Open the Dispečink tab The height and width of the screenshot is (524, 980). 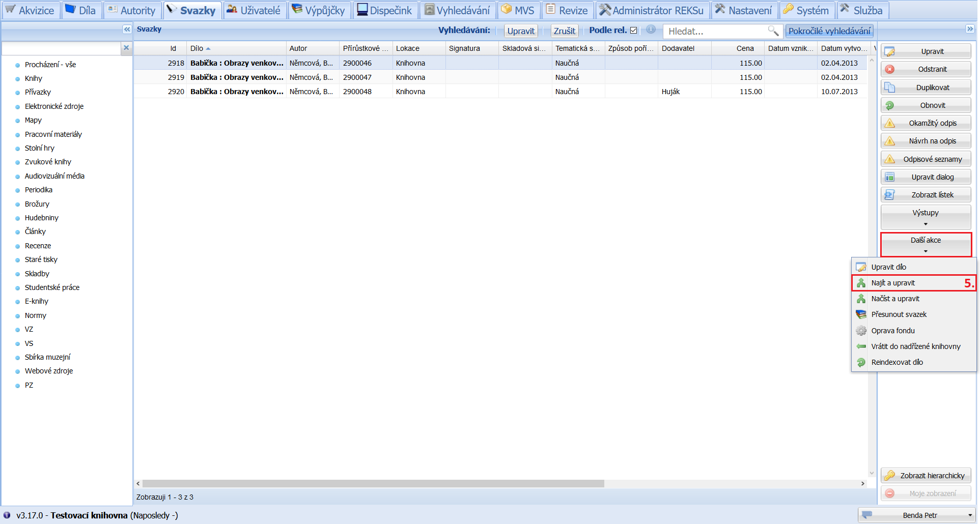pyautogui.click(x=385, y=10)
